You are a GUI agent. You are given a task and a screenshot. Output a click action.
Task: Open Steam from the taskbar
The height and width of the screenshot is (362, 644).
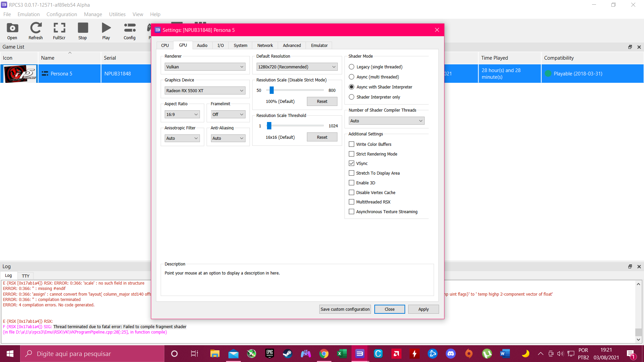pos(287,354)
